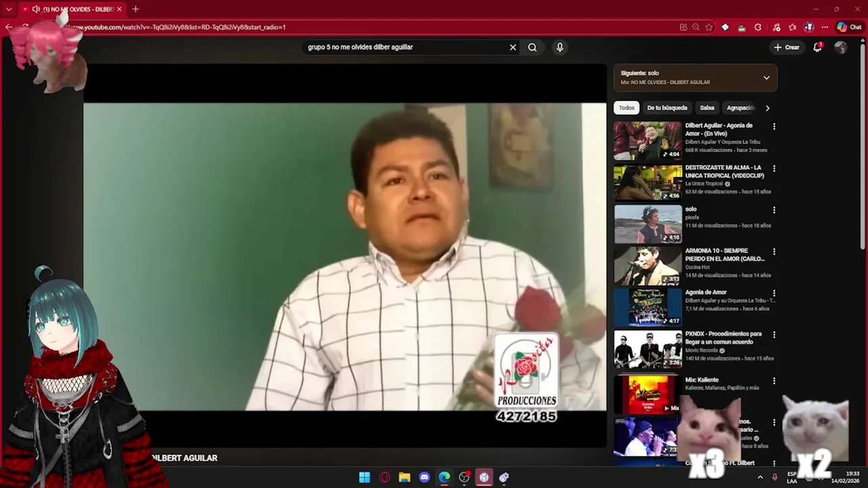Click the ESP LAA input language indicator
This screenshot has height=488, width=868.
point(792,477)
